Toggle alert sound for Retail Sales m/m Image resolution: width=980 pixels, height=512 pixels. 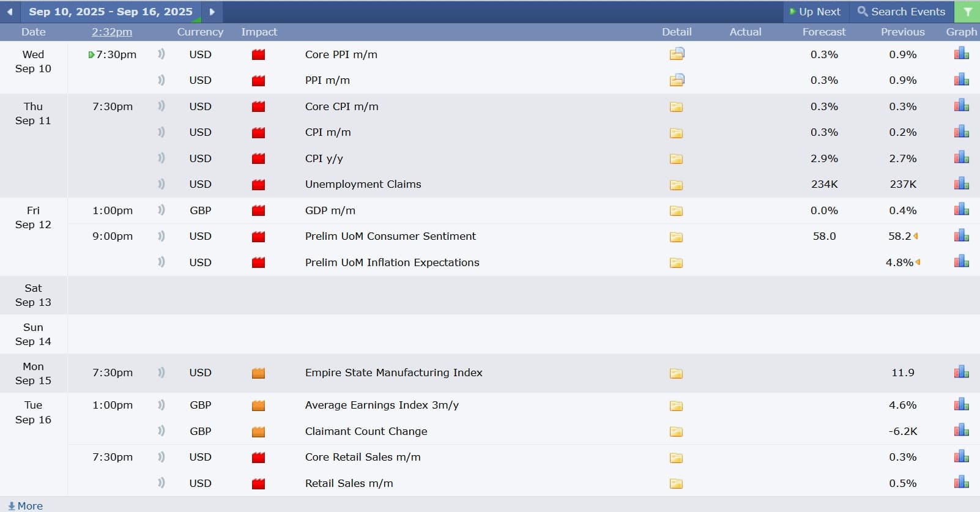pyautogui.click(x=161, y=483)
